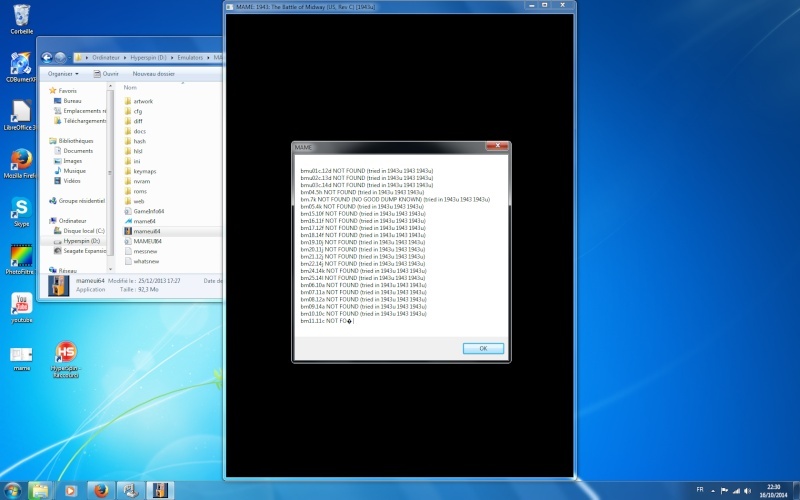Open the action center flag icon
This screenshot has height=500, width=800.
[x=724, y=491]
